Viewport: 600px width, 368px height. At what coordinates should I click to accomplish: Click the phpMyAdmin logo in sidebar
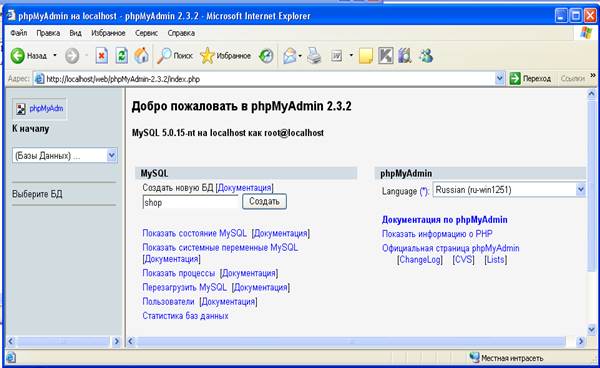pos(40,109)
